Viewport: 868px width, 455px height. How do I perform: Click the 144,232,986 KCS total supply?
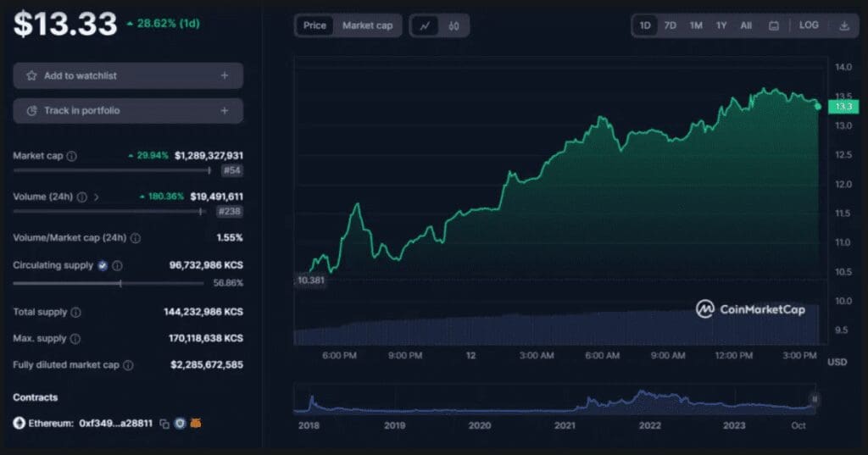point(203,312)
